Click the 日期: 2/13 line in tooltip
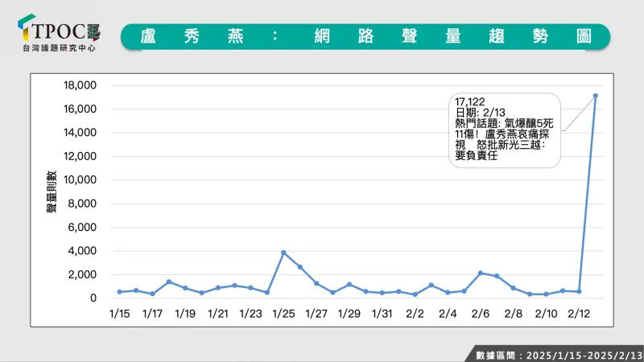 click(480, 113)
